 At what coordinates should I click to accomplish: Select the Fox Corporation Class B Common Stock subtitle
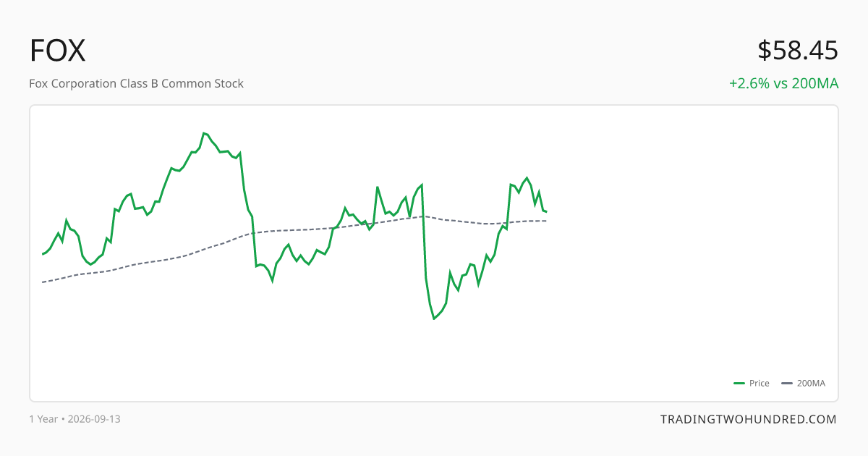pos(136,83)
